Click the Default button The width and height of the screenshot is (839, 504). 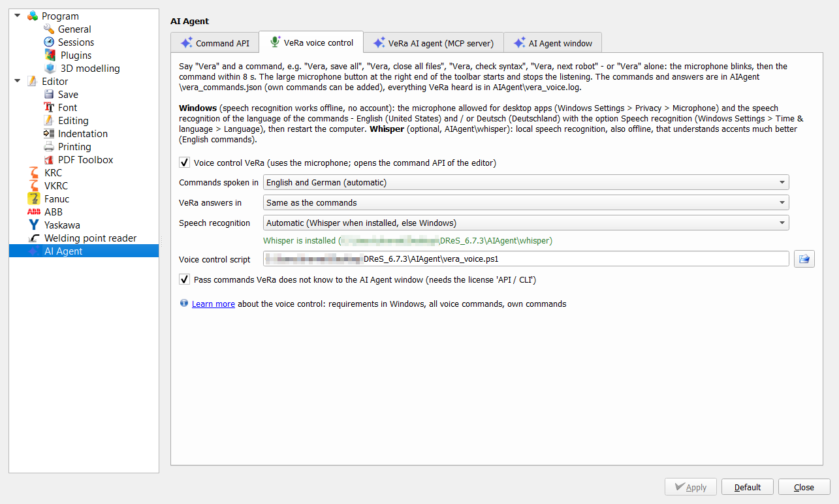click(x=748, y=487)
